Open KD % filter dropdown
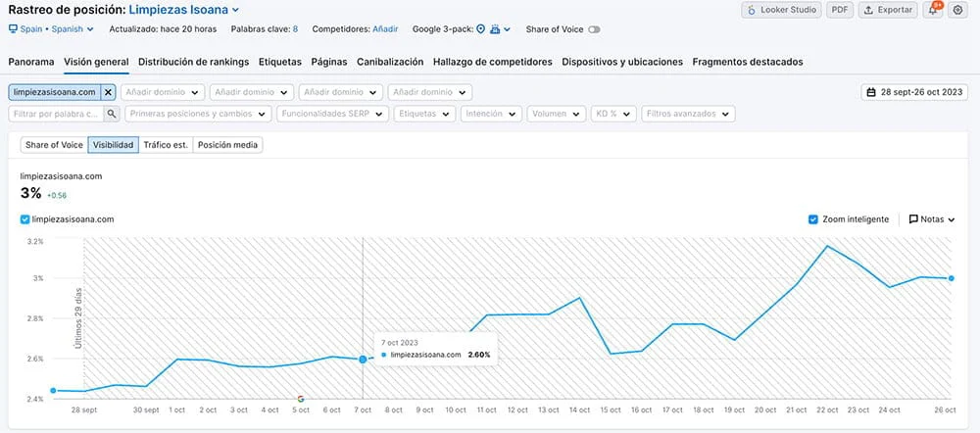 pyautogui.click(x=613, y=114)
